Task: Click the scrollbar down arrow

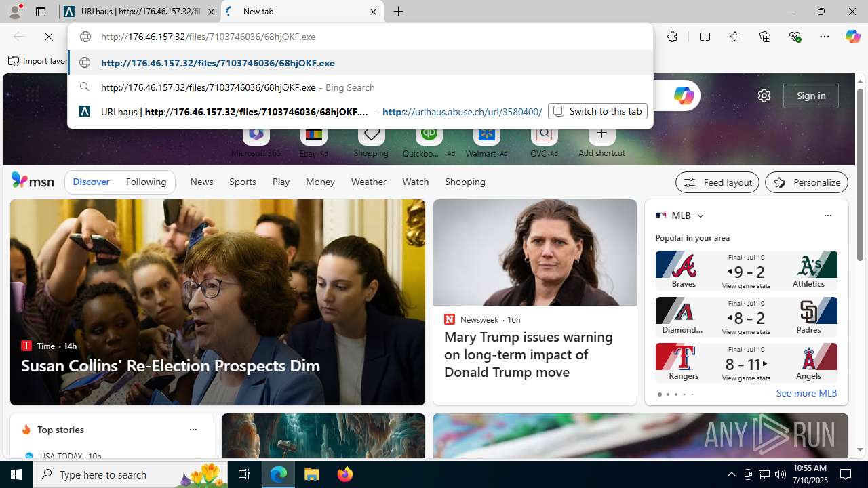Action: 861,450
